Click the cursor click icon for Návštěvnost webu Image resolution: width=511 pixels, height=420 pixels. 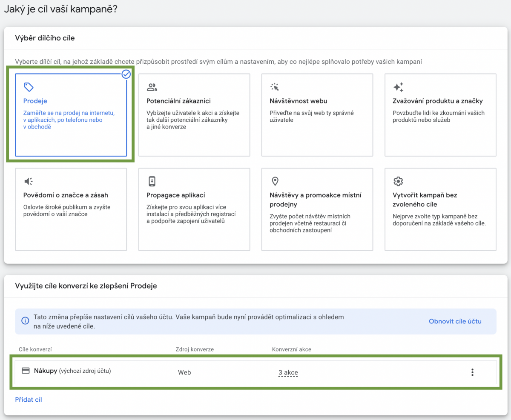[275, 87]
